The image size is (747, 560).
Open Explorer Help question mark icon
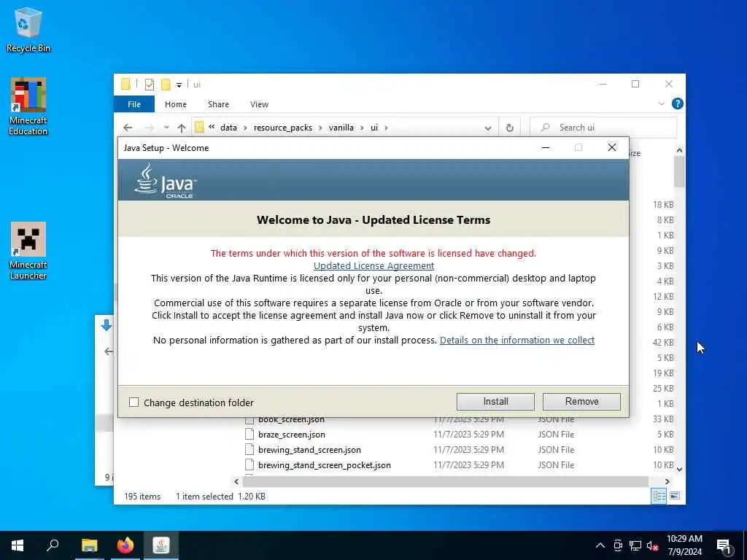(677, 104)
